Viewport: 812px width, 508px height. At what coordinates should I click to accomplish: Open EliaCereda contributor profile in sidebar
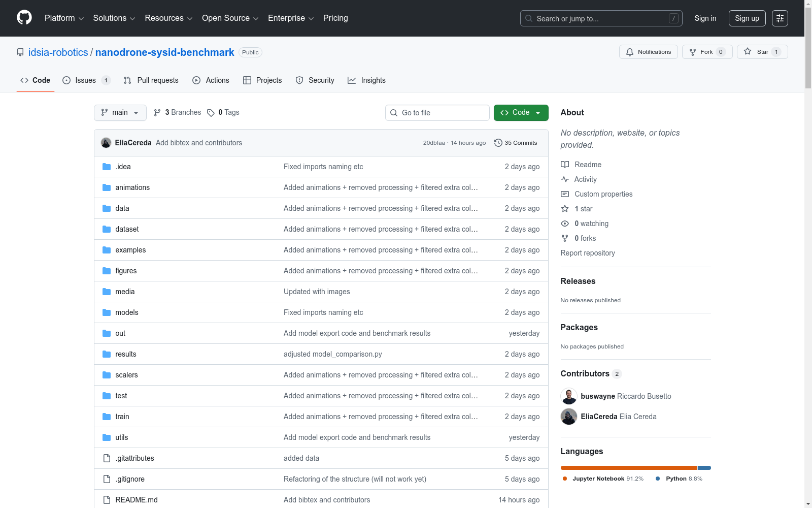[599, 417]
